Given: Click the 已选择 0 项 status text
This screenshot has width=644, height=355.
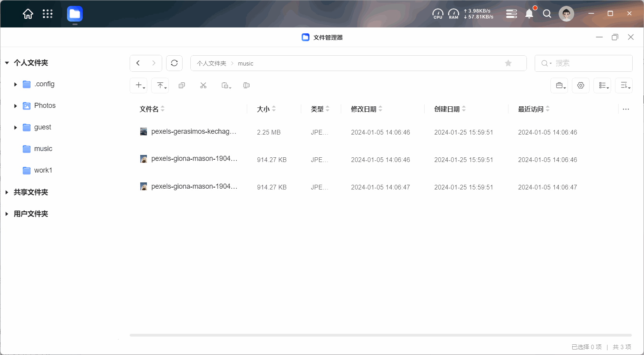Looking at the screenshot, I should pyautogui.click(x=586, y=347).
